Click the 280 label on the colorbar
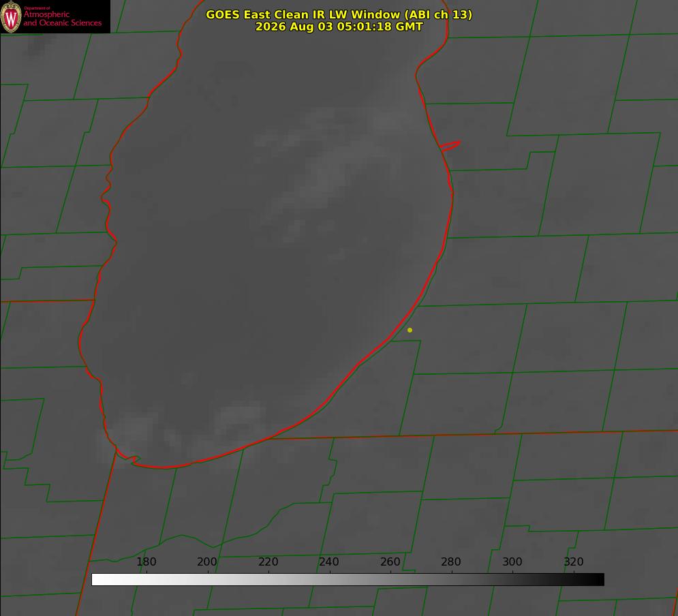The image size is (678, 616). pyautogui.click(x=451, y=561)
